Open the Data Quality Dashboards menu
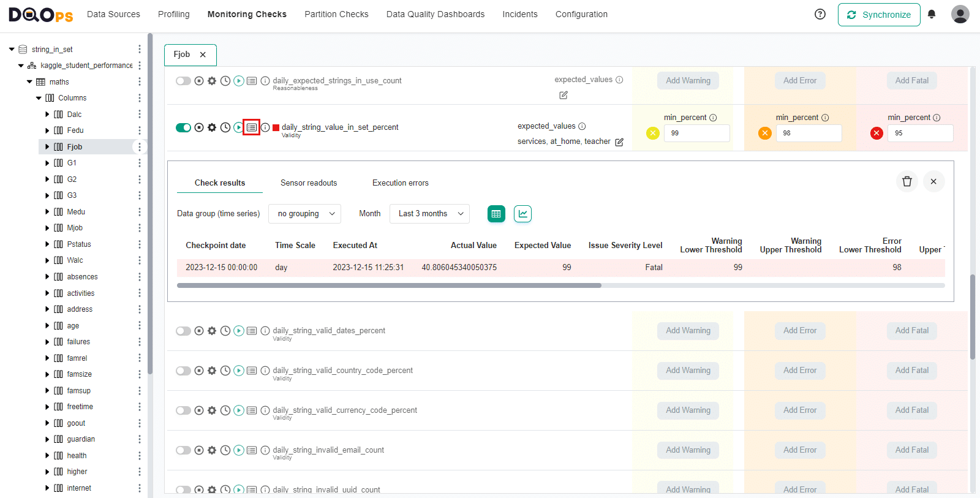 (435, 14)
